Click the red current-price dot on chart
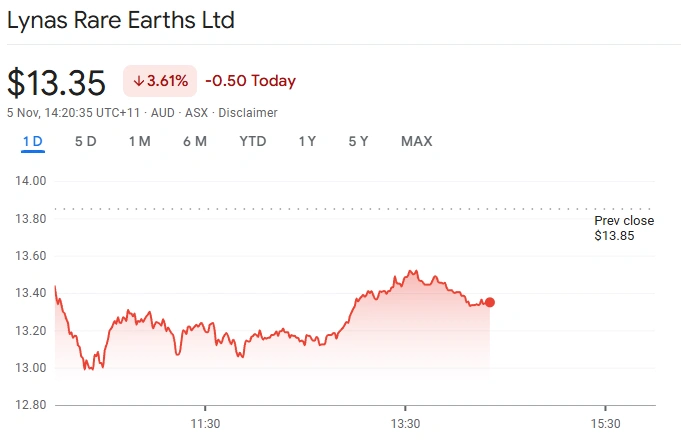The height and width of the screenshot is (445, 681). (489, 302)
